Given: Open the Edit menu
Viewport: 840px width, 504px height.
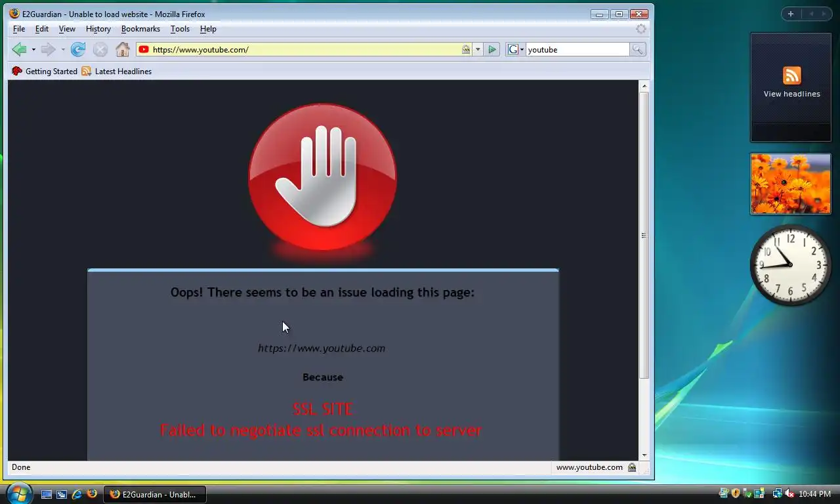Looking at the screenshot, I should [42, 29].
